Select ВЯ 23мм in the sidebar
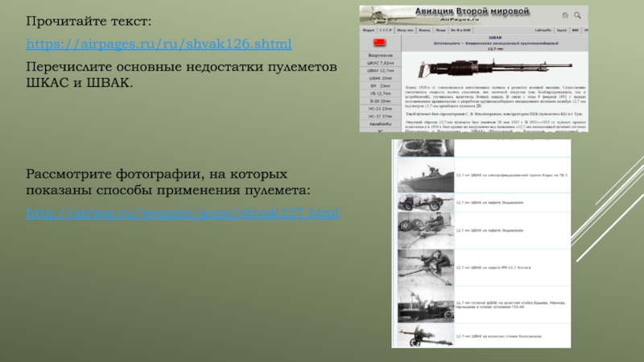The width and height of the screenshot is (644, 362). pos(380,86)
